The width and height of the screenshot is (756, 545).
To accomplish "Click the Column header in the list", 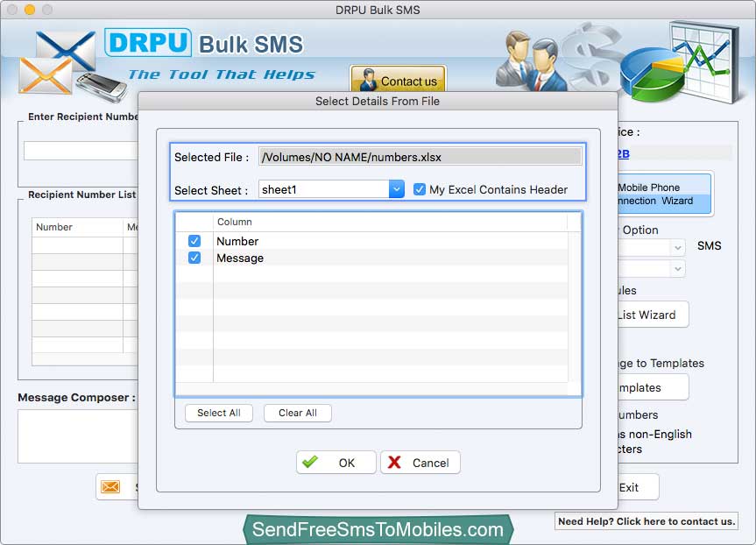I will click(x=234, y=222).
